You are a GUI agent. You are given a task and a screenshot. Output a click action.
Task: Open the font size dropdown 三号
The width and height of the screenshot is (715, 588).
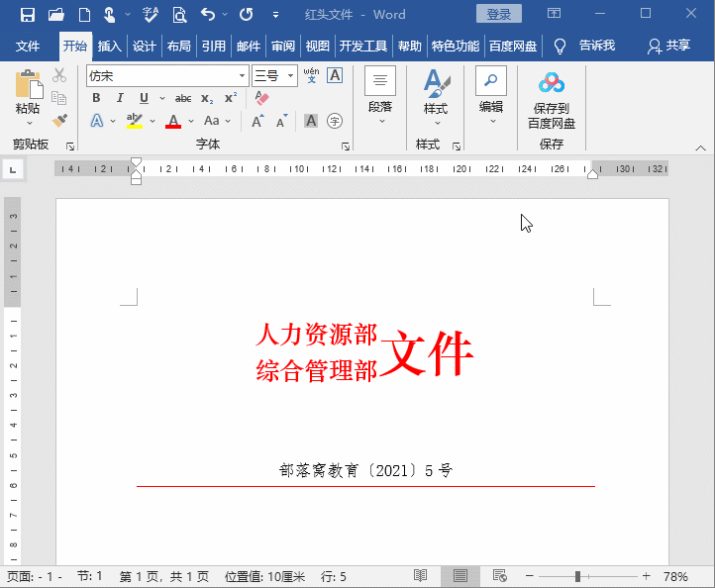point(290,75)
